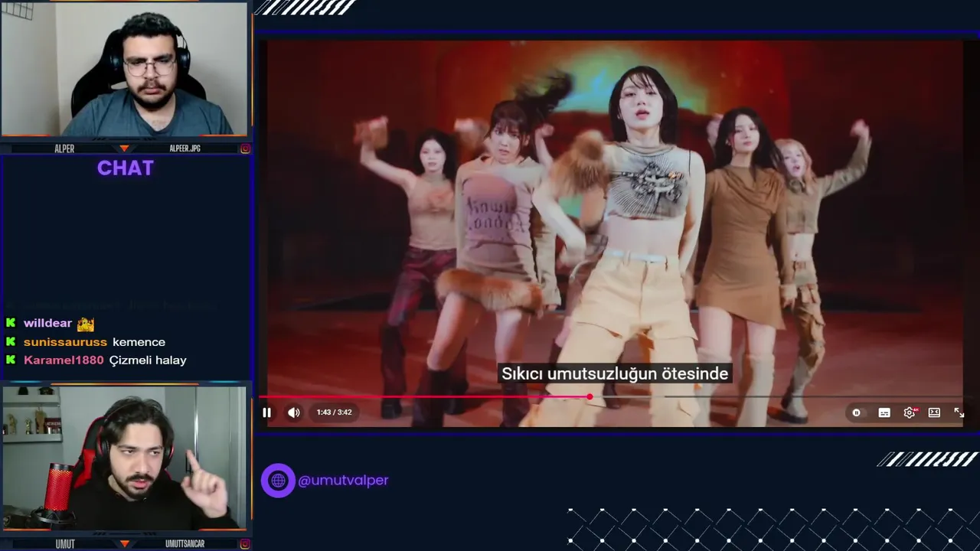The width and height of the screenshot is (980, 551).
Task: Click the subtitle 'Sıkıcı umutsuzluğun ötesinde'
Action: [615, 373]
